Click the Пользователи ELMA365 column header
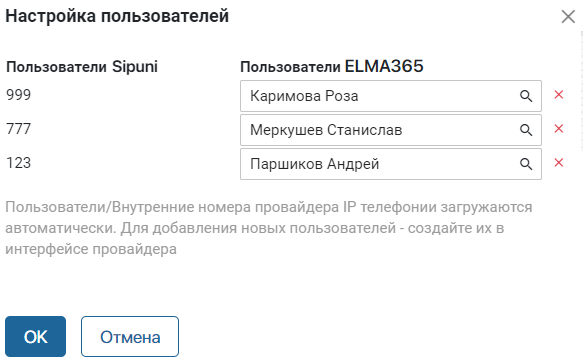 [x=332, y=67]
